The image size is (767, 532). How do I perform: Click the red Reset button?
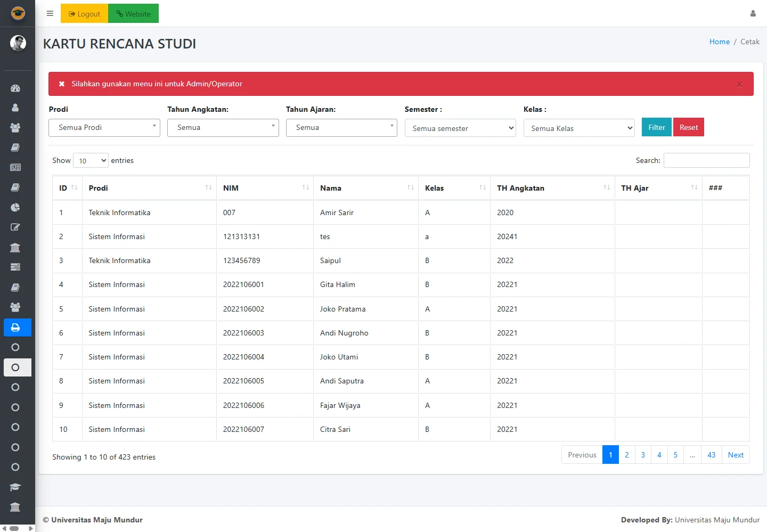pyautogui.click(x=688, y=127)
